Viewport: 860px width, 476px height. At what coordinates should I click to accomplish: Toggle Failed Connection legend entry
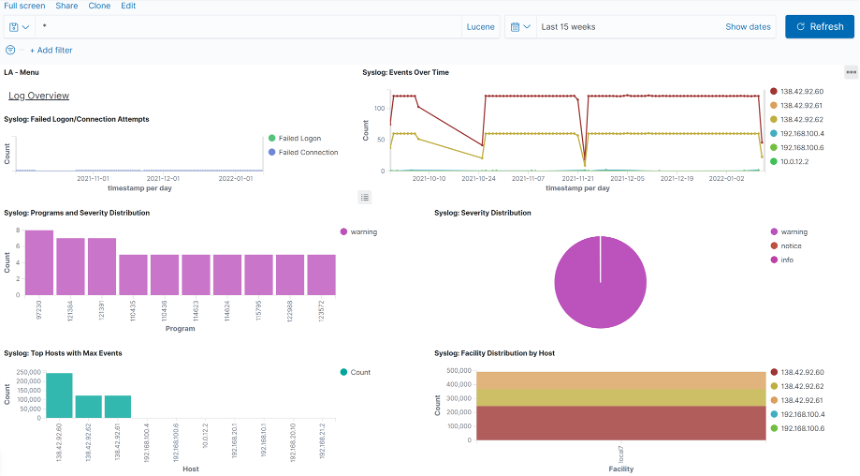click(303, 152)
